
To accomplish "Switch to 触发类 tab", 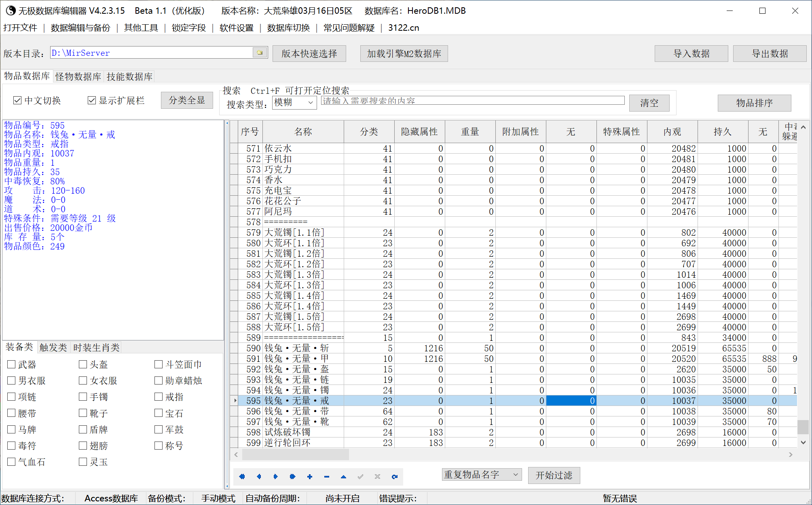I will coord(53,347).
